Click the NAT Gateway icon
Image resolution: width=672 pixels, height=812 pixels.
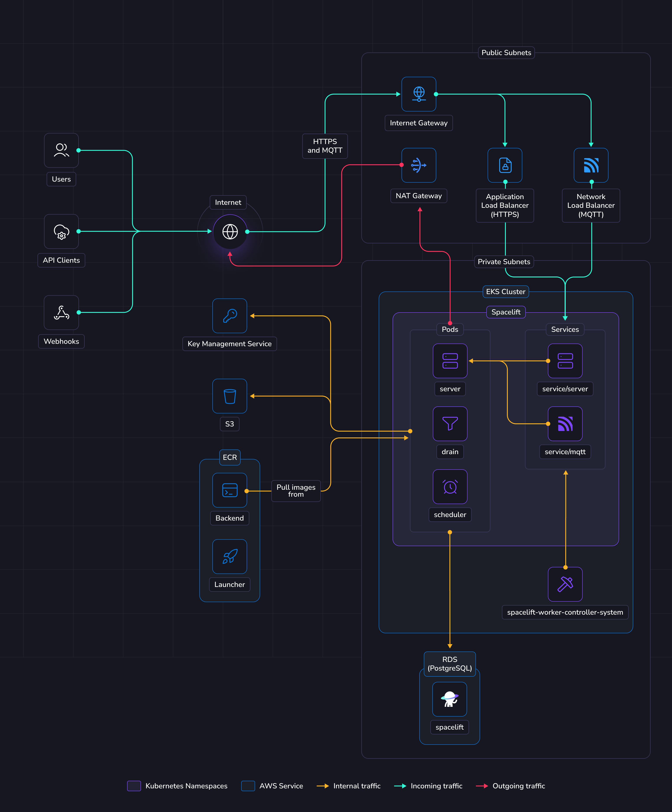coord(418,165)
